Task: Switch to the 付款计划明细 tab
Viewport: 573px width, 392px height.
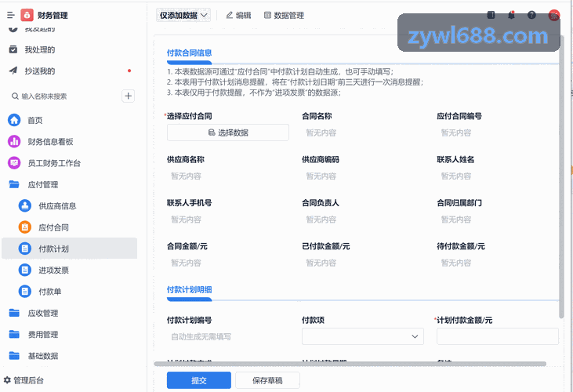Action: 189,290
